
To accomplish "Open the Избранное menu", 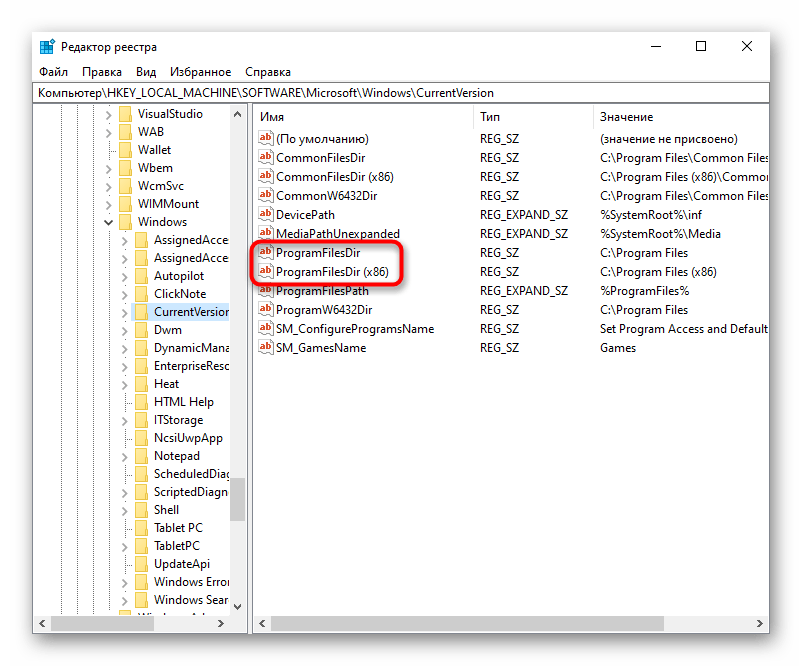I will click(x=200, y=72).
